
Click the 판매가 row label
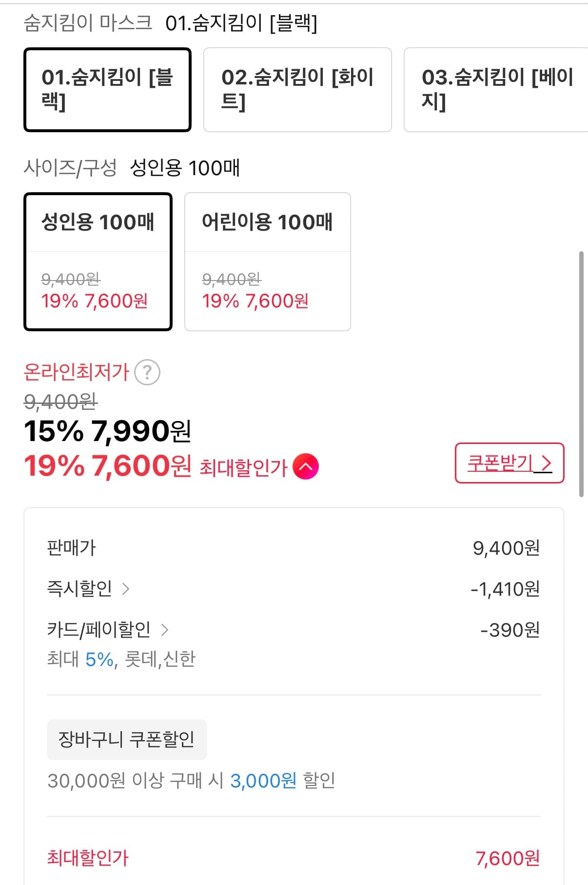71,548
